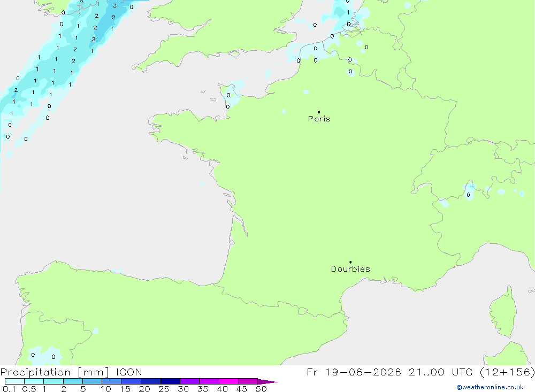Select the 15 mm legend color swatch
The image size is (535, 392).
click(131, 381)
